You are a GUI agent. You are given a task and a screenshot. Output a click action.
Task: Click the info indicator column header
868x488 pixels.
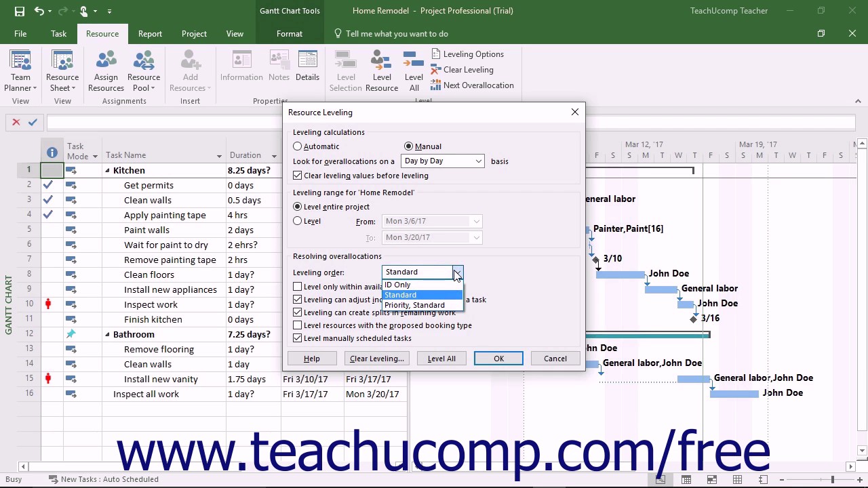52,152
